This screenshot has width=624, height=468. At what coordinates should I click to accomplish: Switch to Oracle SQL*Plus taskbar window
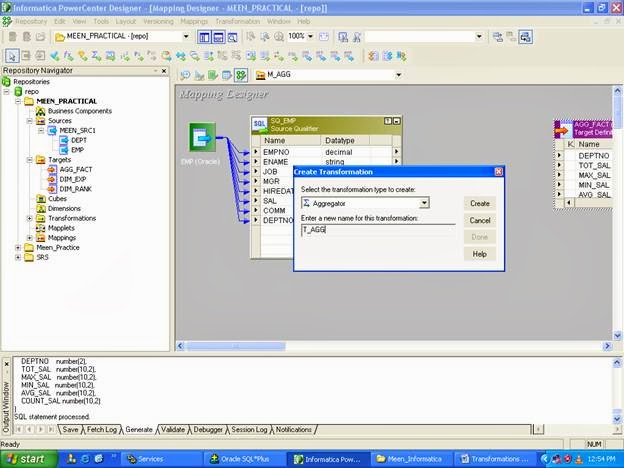[x=244, y=459]
